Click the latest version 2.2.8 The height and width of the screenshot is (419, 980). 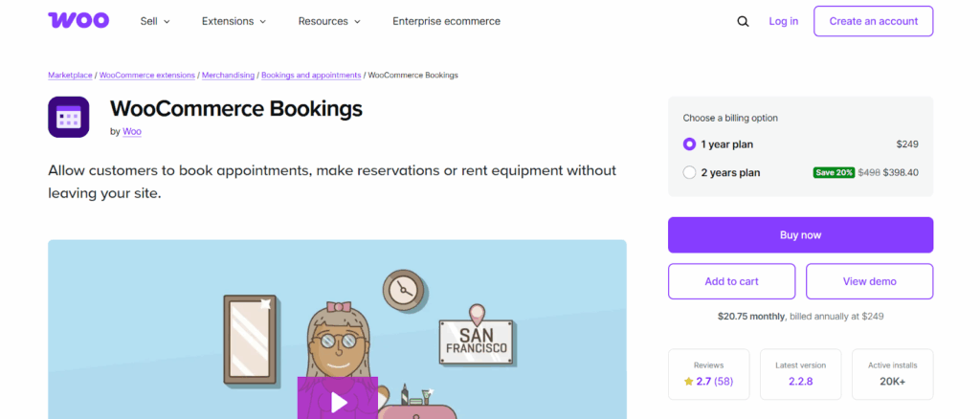(801, 381)
